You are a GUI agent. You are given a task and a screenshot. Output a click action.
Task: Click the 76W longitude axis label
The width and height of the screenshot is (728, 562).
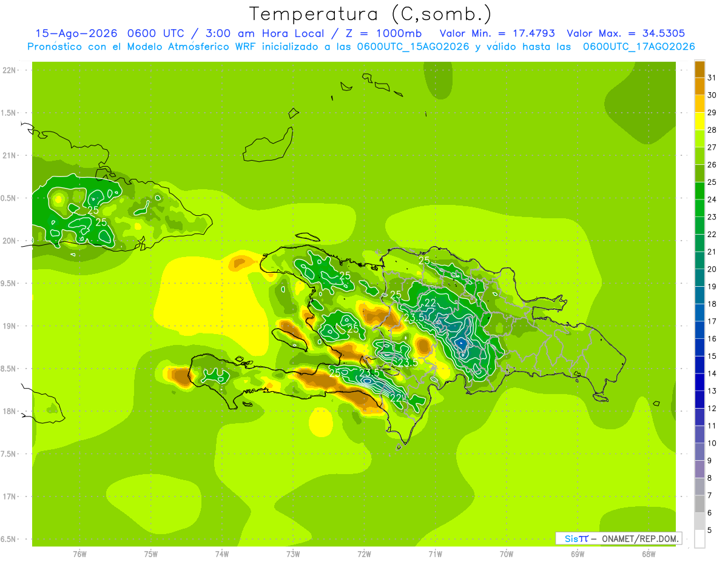click(x=79, y=554)
